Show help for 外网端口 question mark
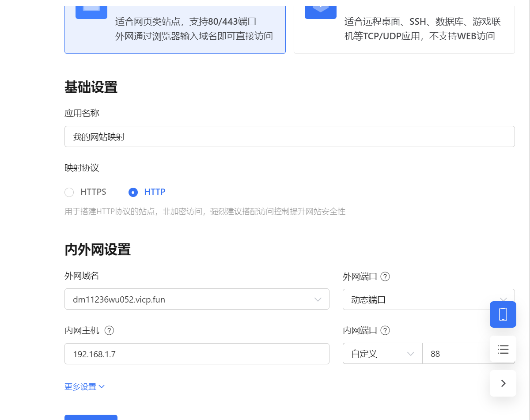 point(385,277)
